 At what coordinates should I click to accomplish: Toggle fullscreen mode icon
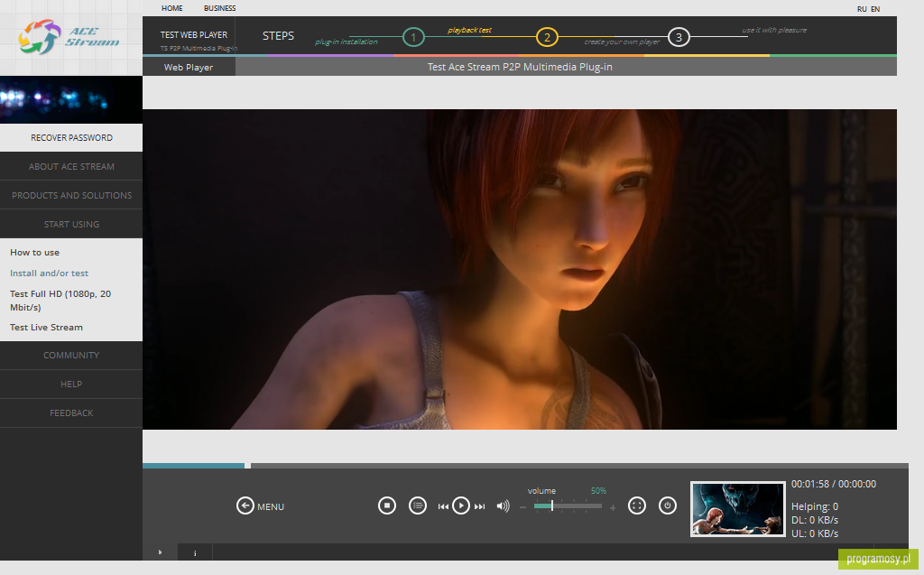tap(636, 505)
